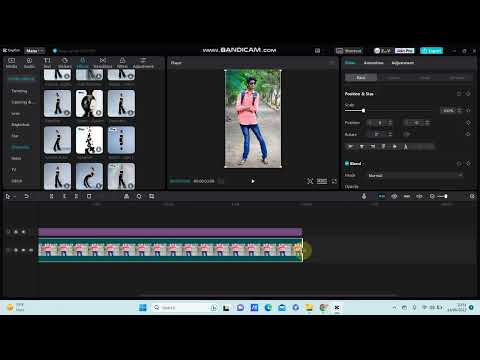Open the Effects tab
This screenshot has width=480, height=360.
tap(83, 63)
